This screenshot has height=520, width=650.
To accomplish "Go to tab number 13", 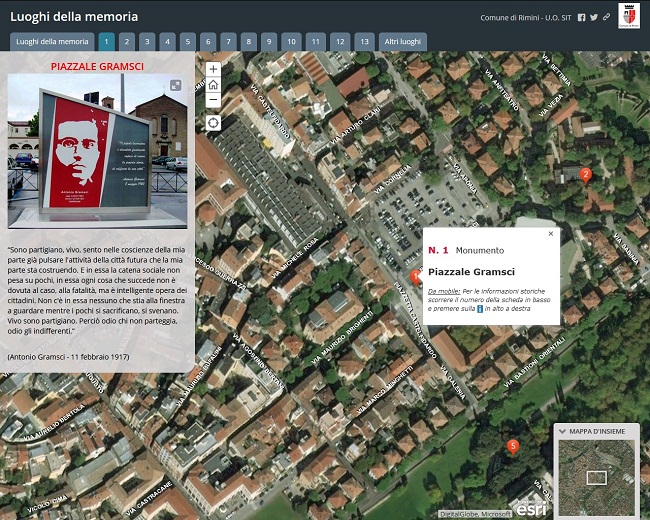I will 363,42.
